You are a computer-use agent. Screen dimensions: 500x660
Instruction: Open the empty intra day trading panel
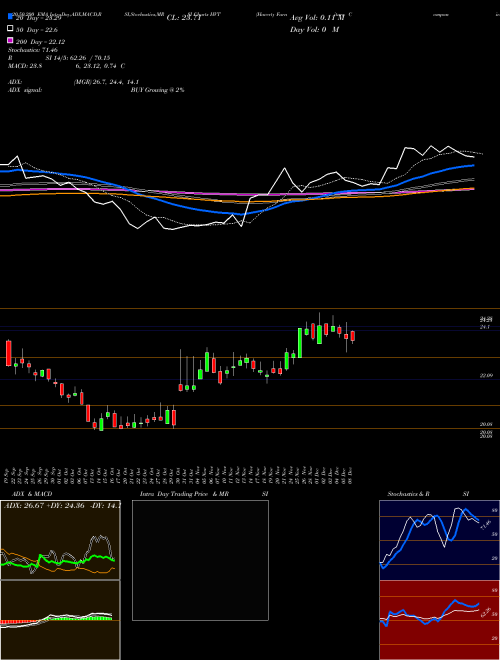(x=200, y=560)
